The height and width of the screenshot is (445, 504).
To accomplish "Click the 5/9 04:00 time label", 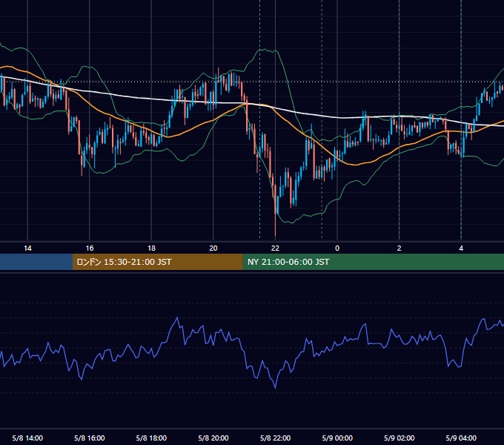I will (461, 438).
